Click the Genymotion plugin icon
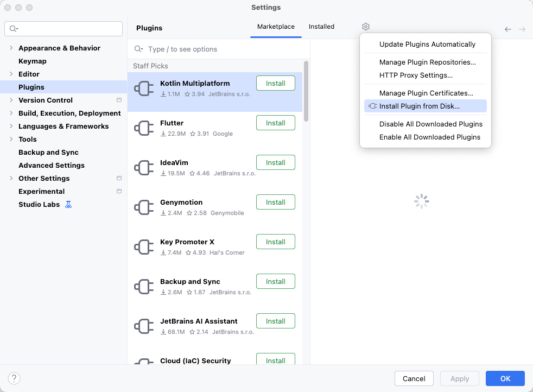 (x=144, y=208)
